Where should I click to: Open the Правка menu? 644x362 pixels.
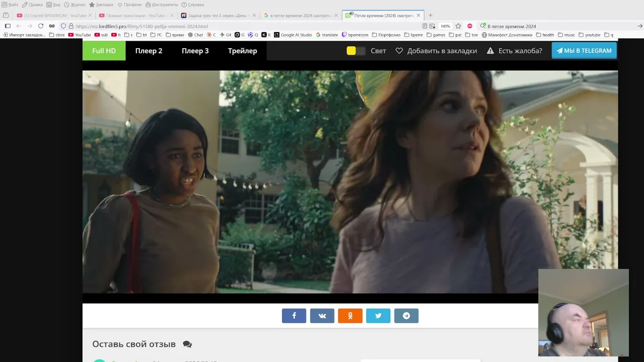point(32,5)
